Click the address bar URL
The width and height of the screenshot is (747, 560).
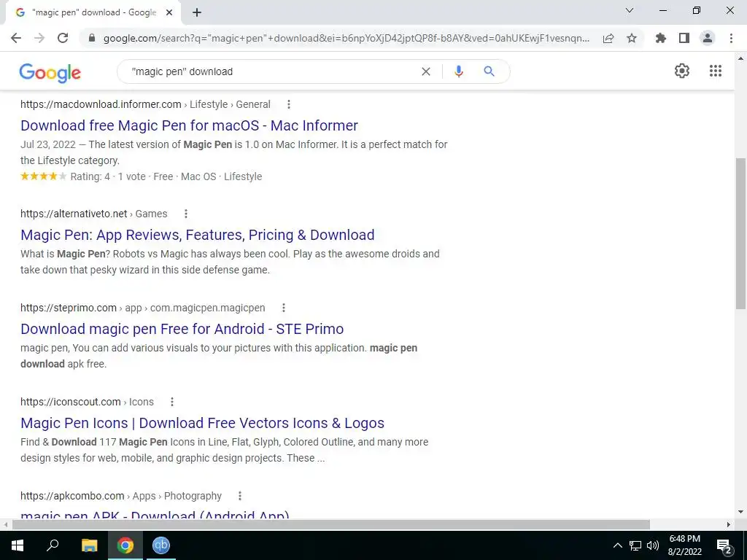pos(346,38)
